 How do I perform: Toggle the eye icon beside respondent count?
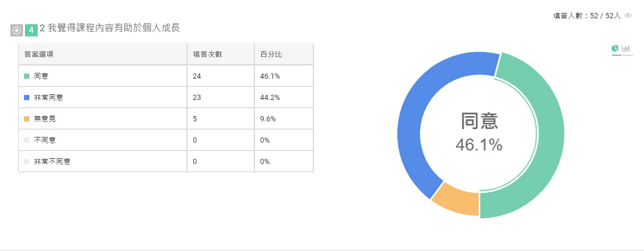tap(628, 16)
